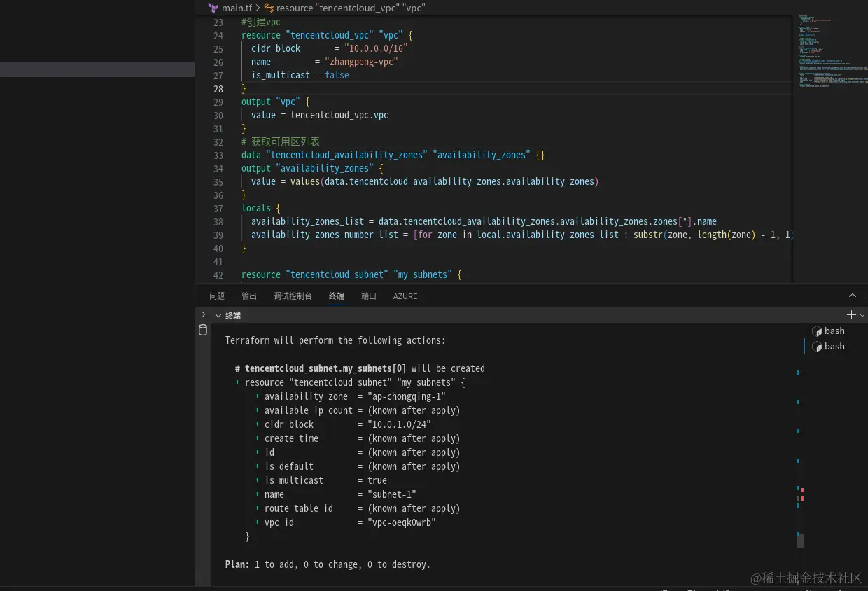The height and width of the screenshot is (591, 868).
Task: Open the resource "tencentcloud_vpc" "vpc" breadcrumb
Action: coord(351,8)
